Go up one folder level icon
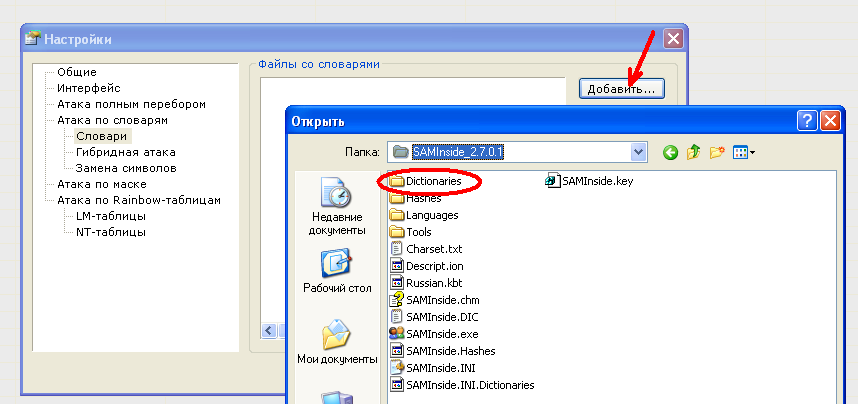Viewport: 858px width, 404px height. [693, 152]
